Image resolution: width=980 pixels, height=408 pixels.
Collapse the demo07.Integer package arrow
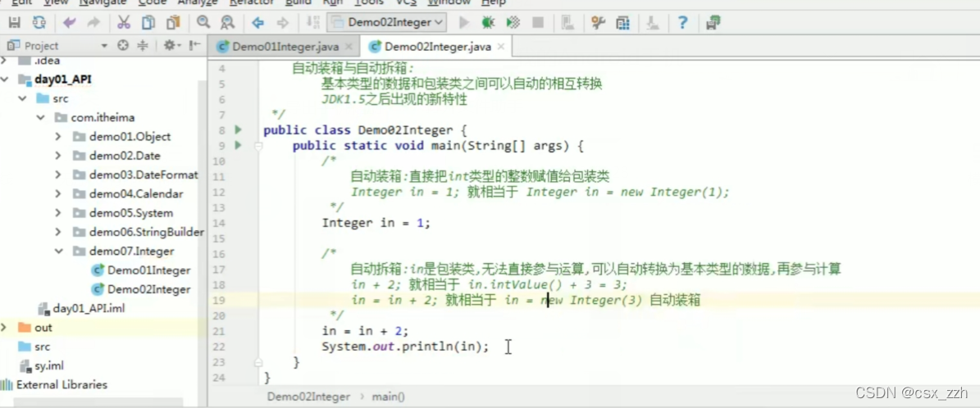[59, 252]
